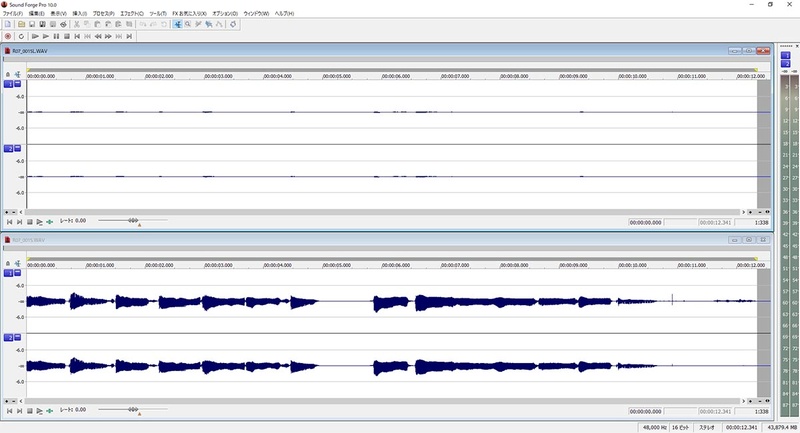Toggle the lock icon in the lower data window
This screenshot has width=800, height=433.
click(x=8, y=264)
